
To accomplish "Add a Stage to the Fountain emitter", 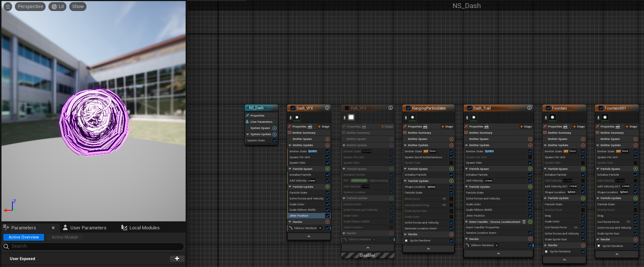I will (579, 127).
